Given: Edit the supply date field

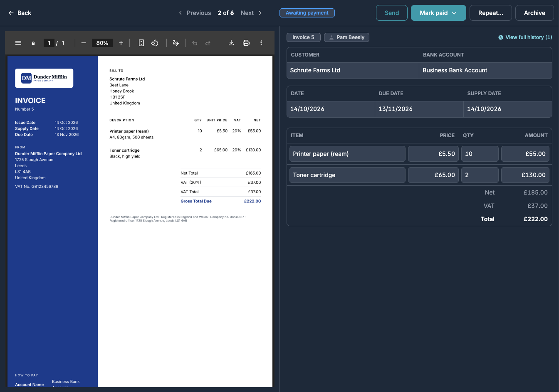Looking at the screenshot, I should pos(507,109).
